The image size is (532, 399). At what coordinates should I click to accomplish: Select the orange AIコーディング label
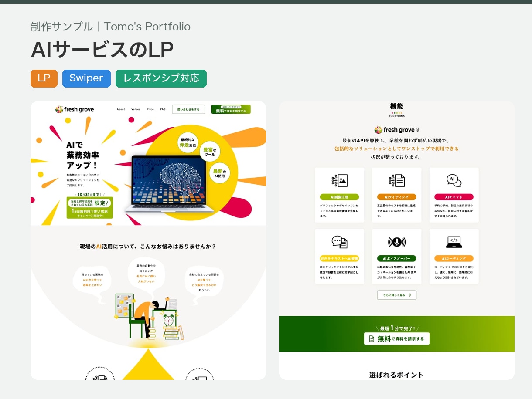point(454,258)
